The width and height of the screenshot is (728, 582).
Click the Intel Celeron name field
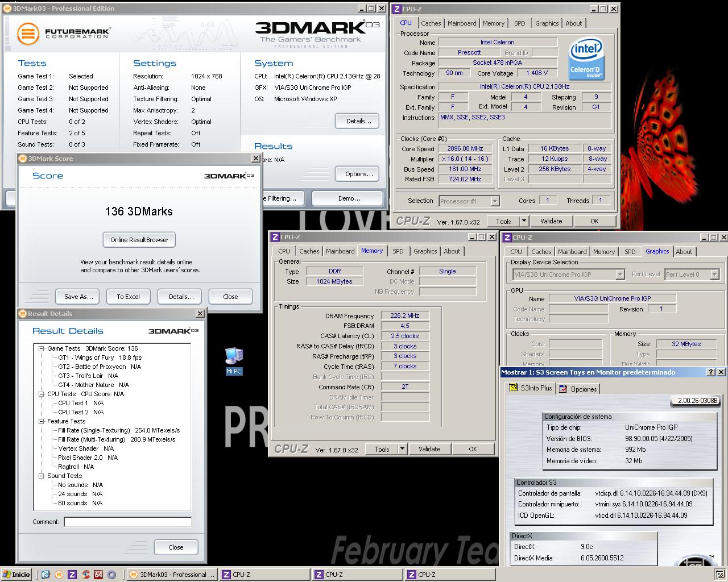point(498,42)
